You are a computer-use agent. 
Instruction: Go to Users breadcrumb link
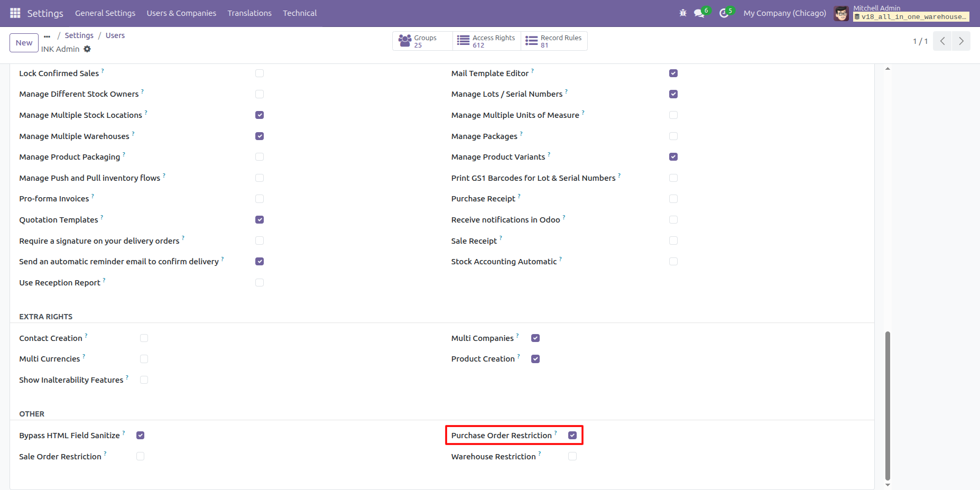point(115,35)
